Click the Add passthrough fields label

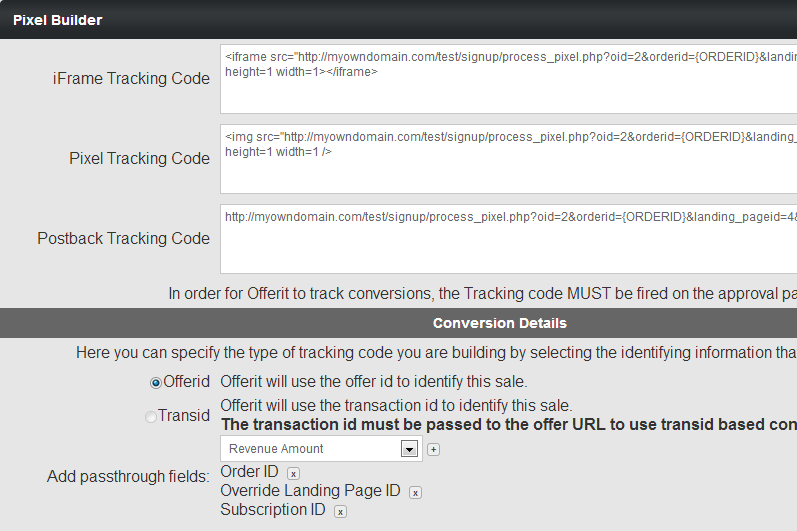click(128, 477)
